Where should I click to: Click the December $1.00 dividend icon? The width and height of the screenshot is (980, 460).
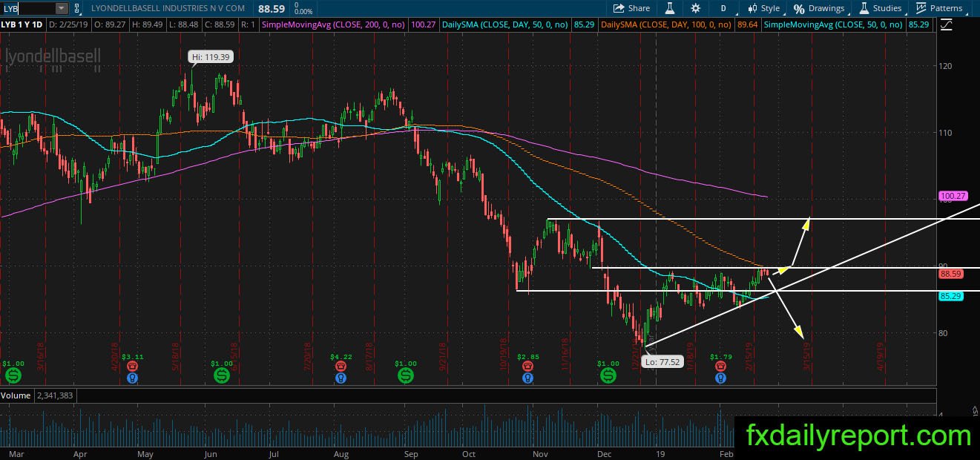[x=608, y=376]
